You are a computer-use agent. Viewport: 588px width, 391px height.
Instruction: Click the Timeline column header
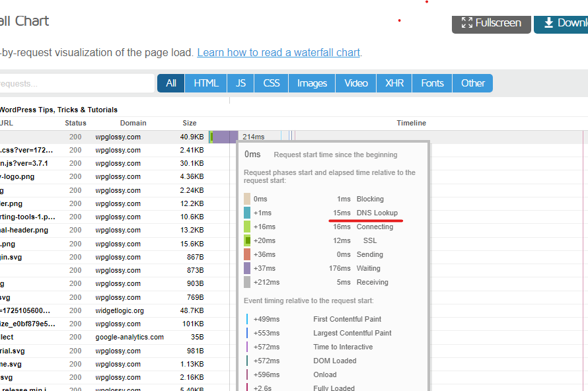coord(412,123)
